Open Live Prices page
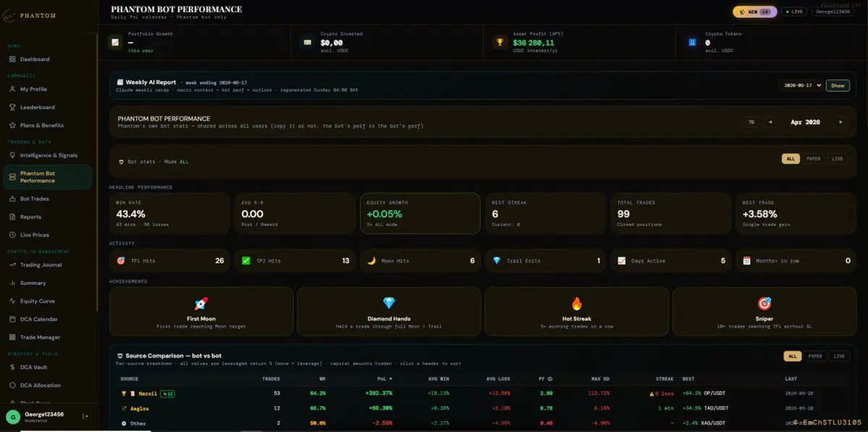Viewport: 868px width, 432px height. [48, 234]
